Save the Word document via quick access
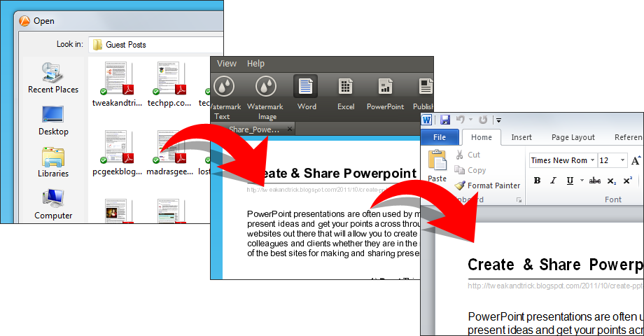Screen dimensions: 644x336 tap(444, 120)
